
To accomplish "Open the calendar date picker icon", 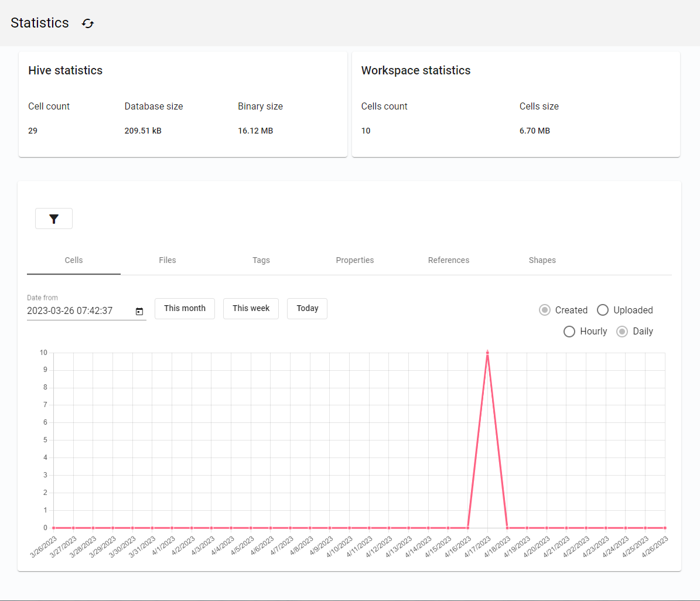I will pyautogui.click(x=139, y=312).
